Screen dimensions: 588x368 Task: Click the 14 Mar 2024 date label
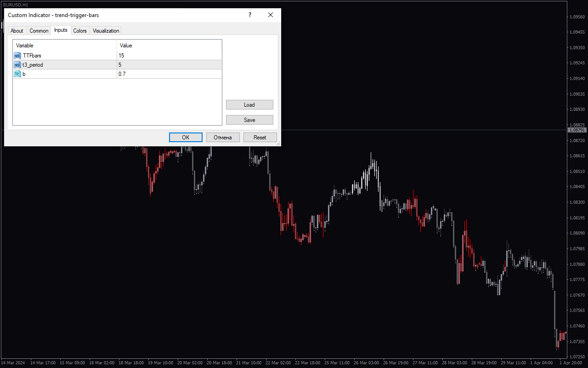point(12,363)
